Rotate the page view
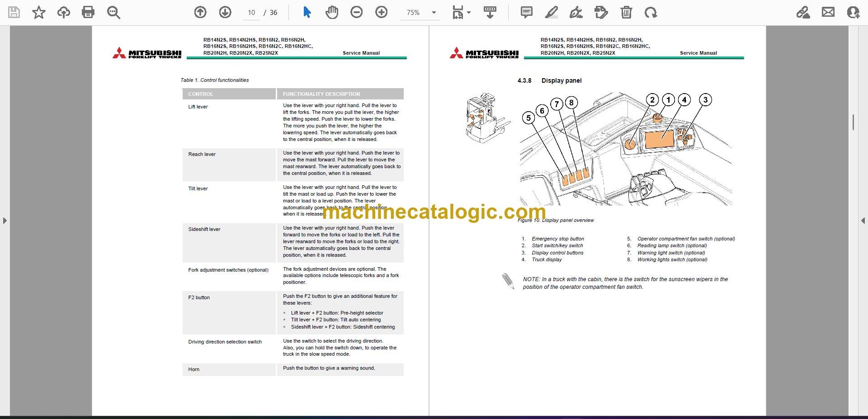The height and width of the screenshot is (419, 868). click(x=651, y=12)
